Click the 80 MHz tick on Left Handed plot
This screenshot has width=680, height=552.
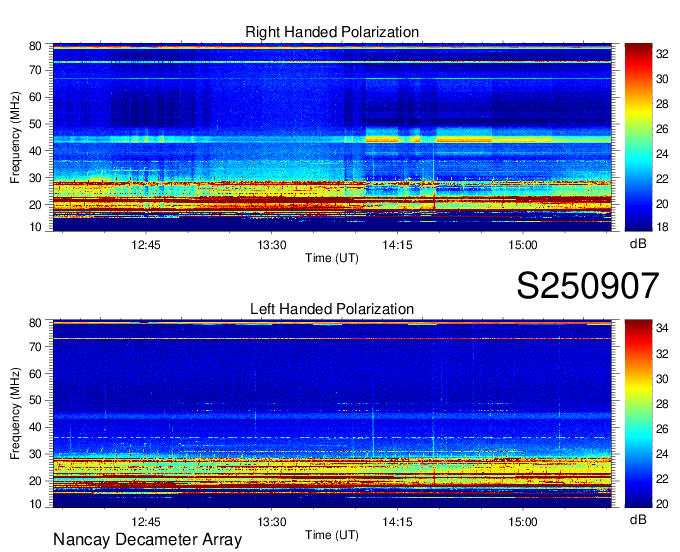35,323
